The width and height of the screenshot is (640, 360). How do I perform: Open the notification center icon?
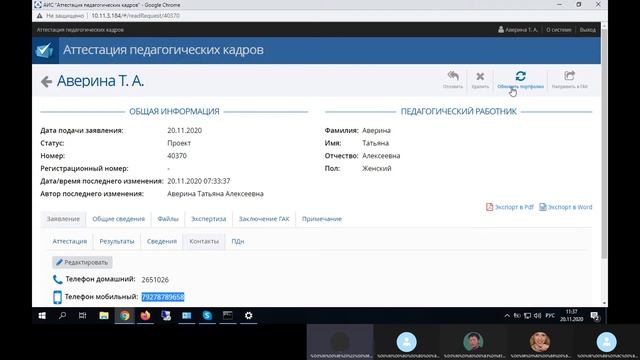(595, 316)
